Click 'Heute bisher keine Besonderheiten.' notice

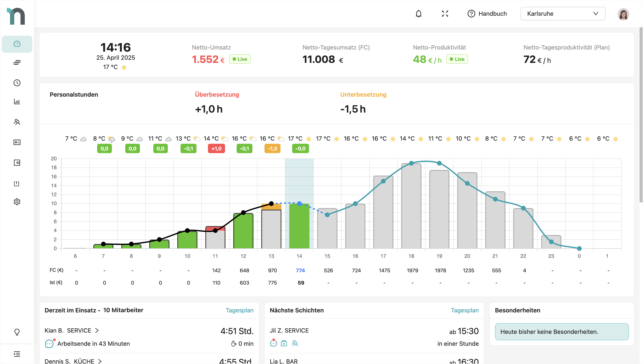(562, 332)
